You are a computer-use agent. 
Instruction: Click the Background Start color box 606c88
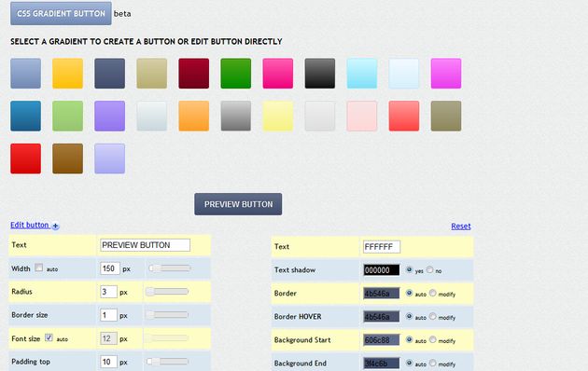coord(382,340)
